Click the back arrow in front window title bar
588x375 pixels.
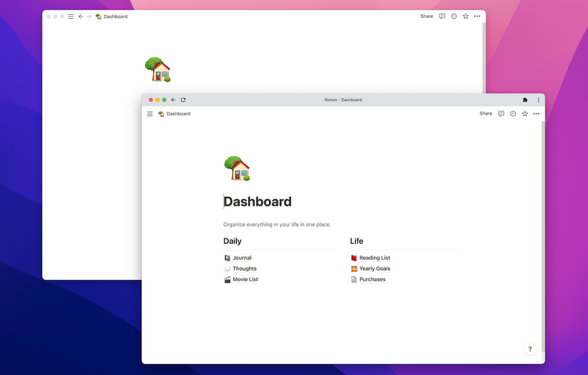pyautogui.click(x=173, y=100)
